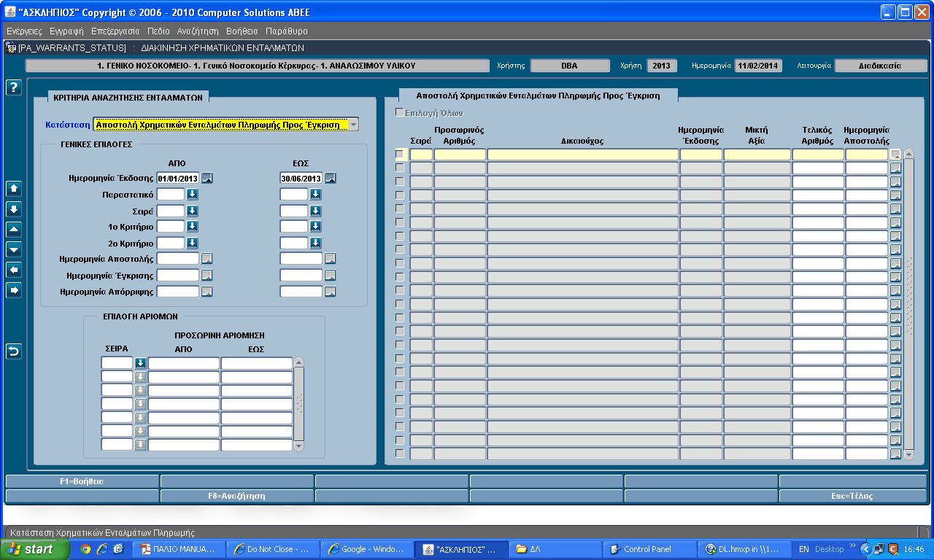The width and height of the screenshot is (934, 560).
Task: Open Παραστατικό ΑΠΟ list-of-values arrow
Action: click(x=192, y=195)
